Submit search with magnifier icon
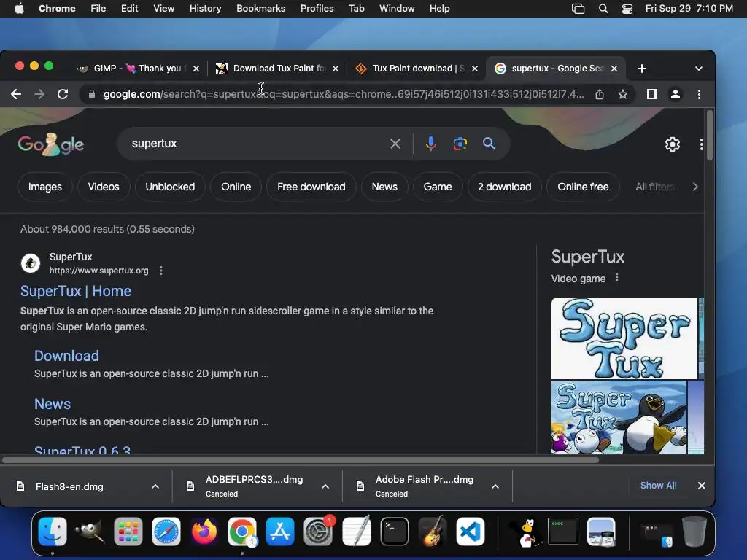Image resolution: width=747 pixels, height=560 pixels. (489, 144)
